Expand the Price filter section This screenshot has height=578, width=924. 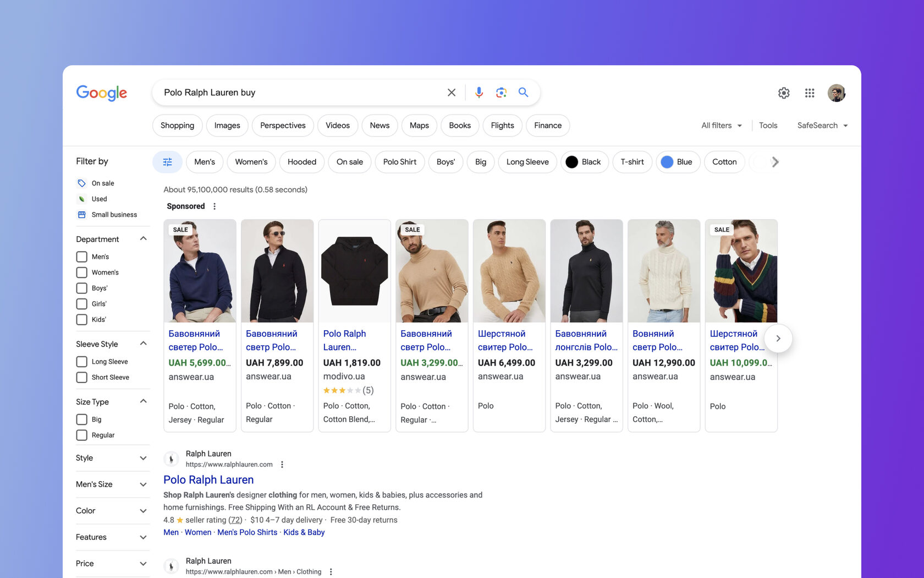(x=143, y=564)
